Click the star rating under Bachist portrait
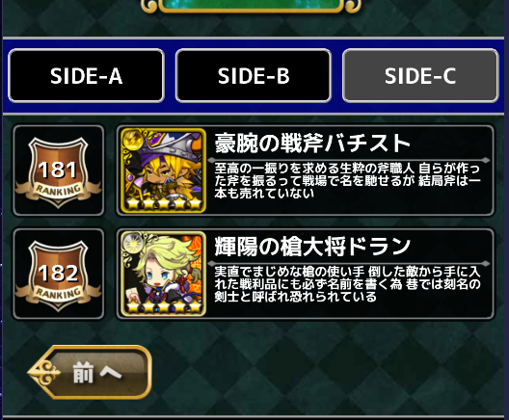Image resolution: width=509 pixels, height=420 pixels. coord(164,203)
